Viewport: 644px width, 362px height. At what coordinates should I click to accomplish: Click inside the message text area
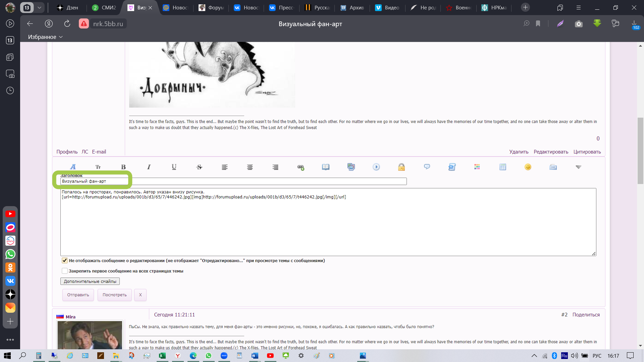pyautogui.click(x=328, y=222)
